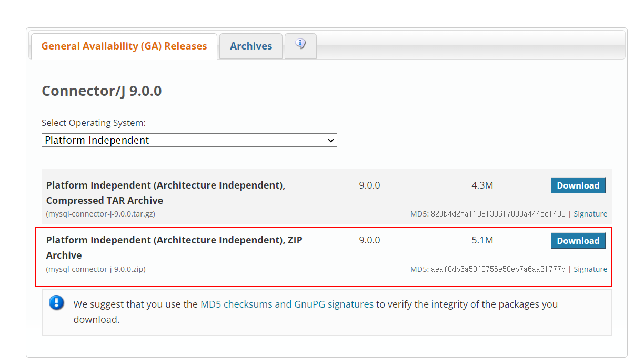Open Signature link for the tar.gz file

[x=590, y=214]
